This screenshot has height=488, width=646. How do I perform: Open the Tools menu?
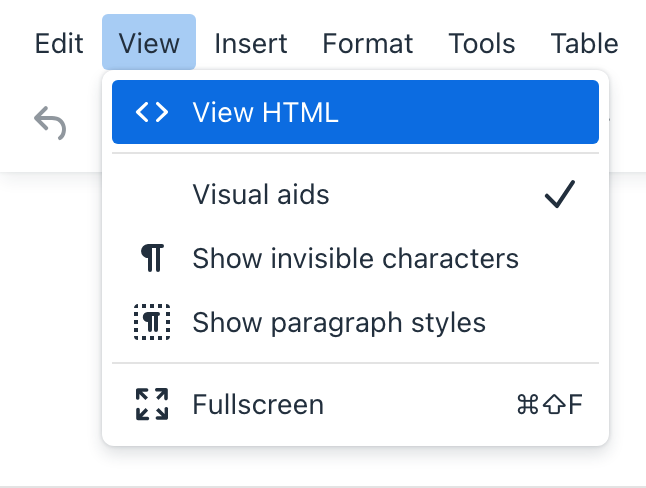click(481, 44)
